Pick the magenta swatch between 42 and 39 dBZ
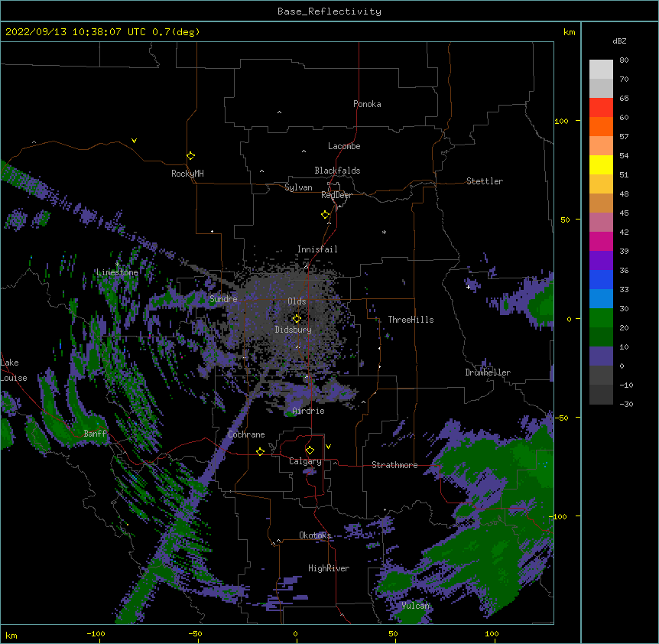This screenshot has width=659, height=644. coord(601,241)
